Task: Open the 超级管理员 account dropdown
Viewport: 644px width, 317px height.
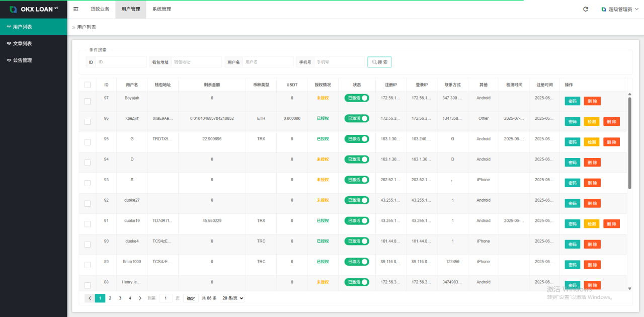Action: [619, 9]
